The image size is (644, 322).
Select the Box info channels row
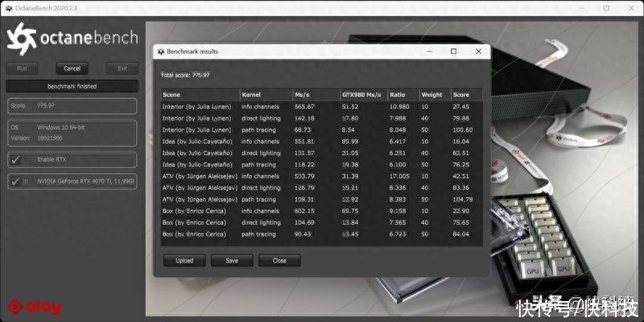coord(321,211)
